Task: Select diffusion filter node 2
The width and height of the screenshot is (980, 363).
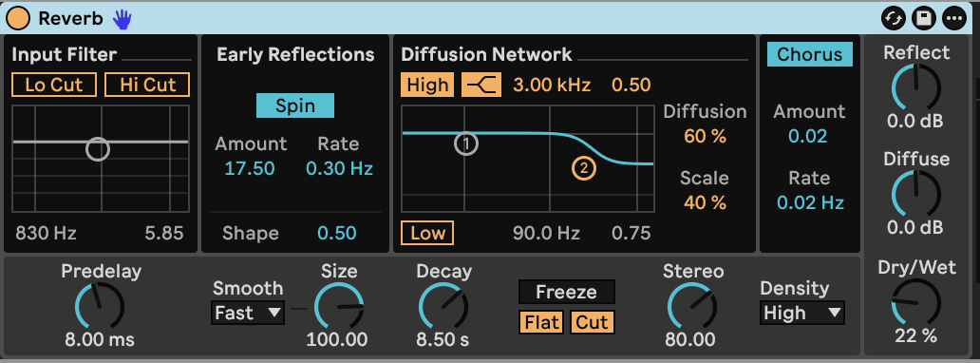Action: (x=583, y=168)
